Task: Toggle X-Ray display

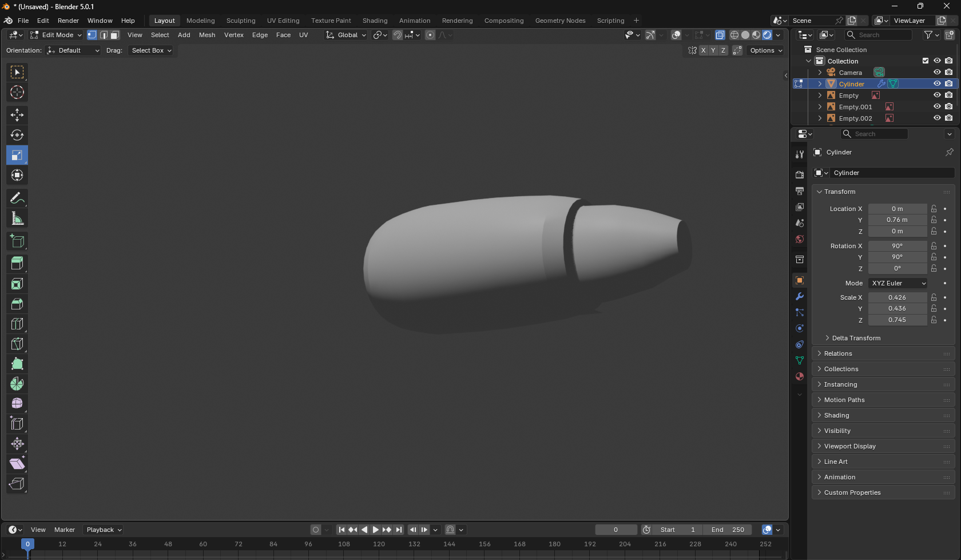Action: pos(720,35)
